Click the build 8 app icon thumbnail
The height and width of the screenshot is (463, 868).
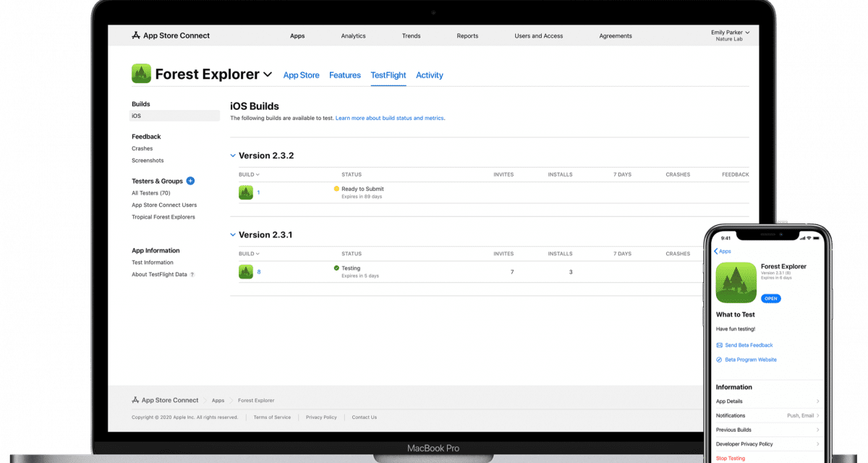click(x=246, y=272)
